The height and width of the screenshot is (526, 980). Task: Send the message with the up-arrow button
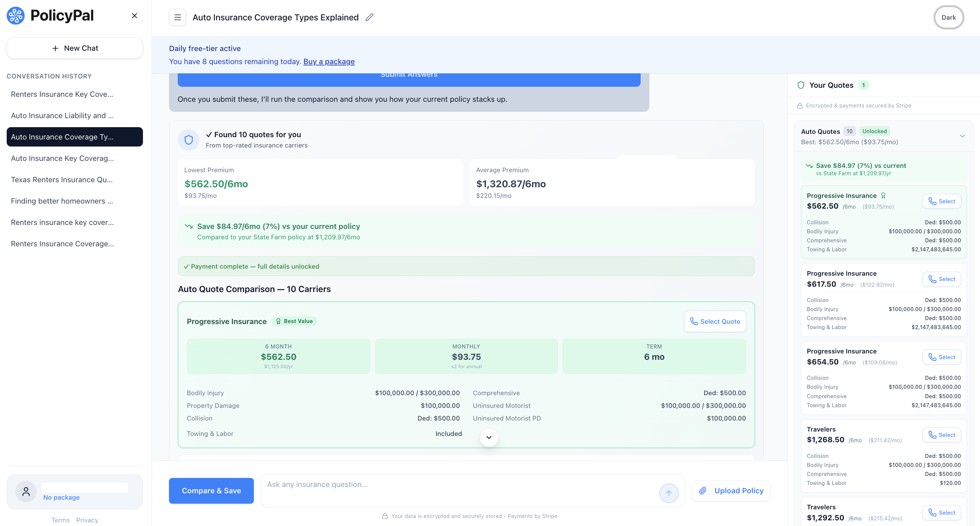pos(669,493)
